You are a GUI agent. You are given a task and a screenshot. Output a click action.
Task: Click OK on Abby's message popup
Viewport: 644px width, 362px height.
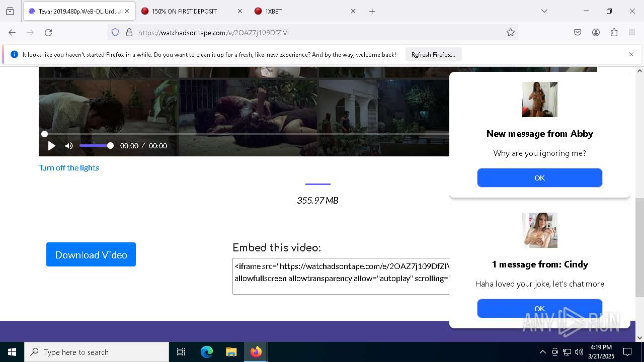[x=540, y=177]
